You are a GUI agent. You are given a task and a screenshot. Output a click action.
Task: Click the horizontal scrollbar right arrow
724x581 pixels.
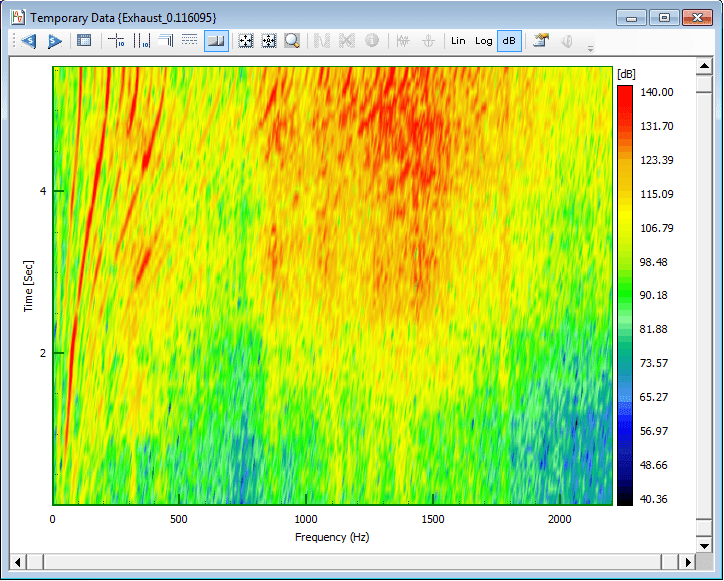686,560
